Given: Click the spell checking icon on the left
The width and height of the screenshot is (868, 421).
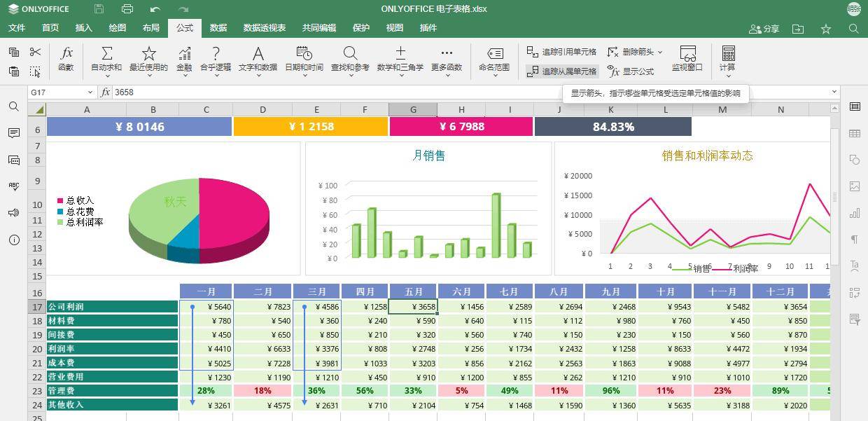Looking at the screenshot, I should [x=14, y=186].
